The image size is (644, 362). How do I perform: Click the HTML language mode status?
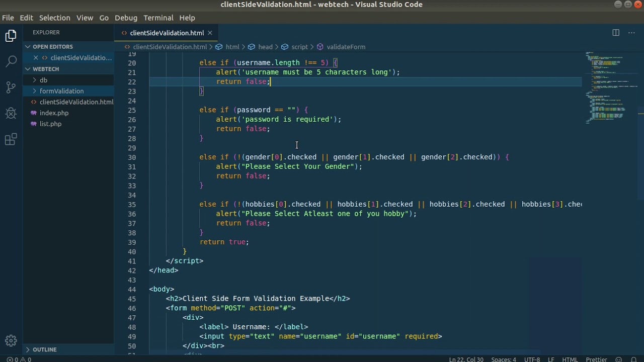[x=570, y=359]
